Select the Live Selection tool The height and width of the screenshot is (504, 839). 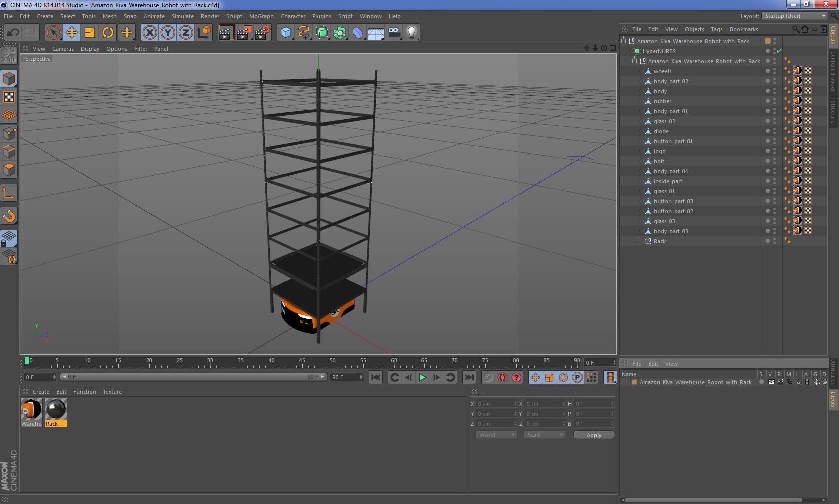[x=53, y=33]
